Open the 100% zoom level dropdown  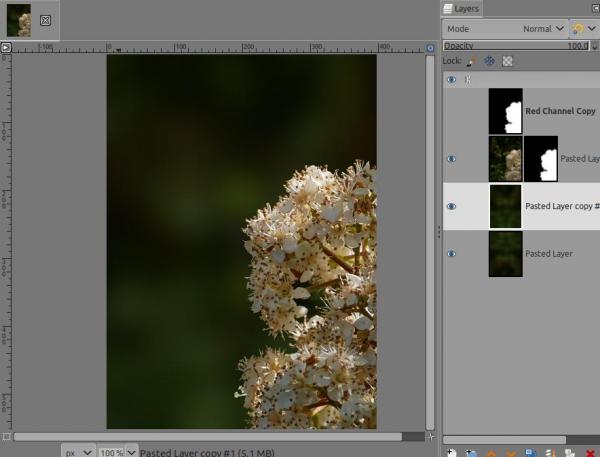116,452
